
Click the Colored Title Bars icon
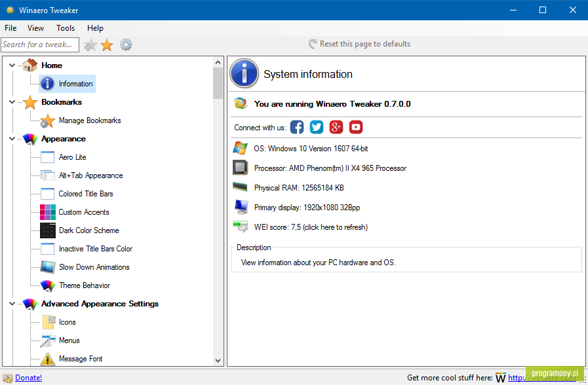point(48,194)
